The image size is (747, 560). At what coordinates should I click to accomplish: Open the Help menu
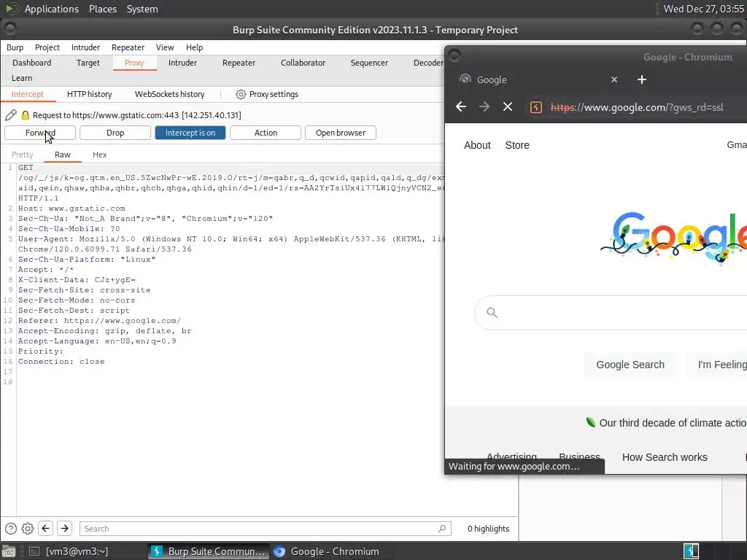[x=194, y=47]
